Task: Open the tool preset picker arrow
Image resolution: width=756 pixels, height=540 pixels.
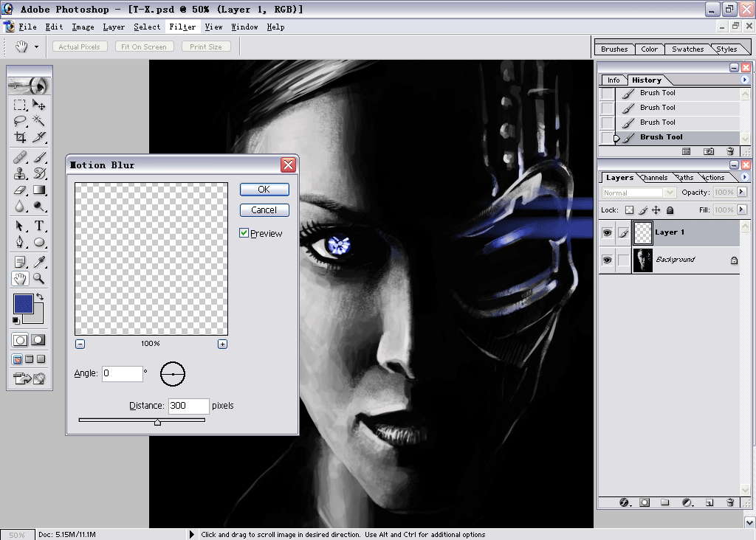Action: coord(36,46)
